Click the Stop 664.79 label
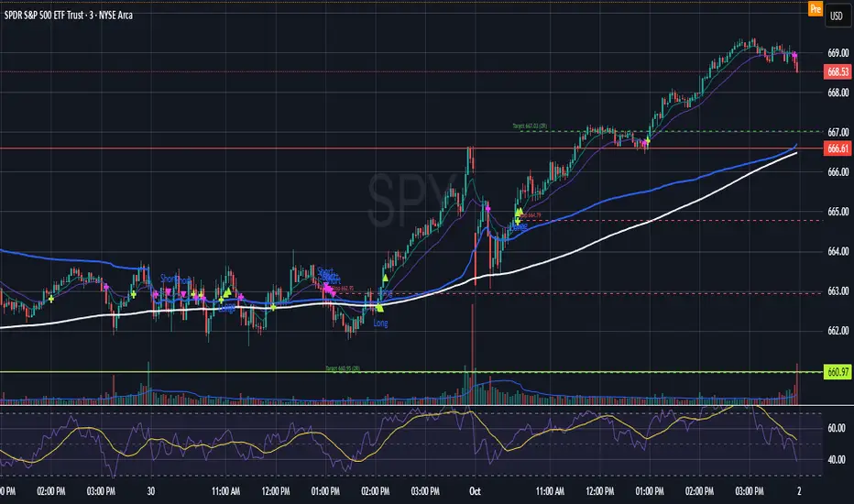The image size is (854, 504). click(530, 215)
